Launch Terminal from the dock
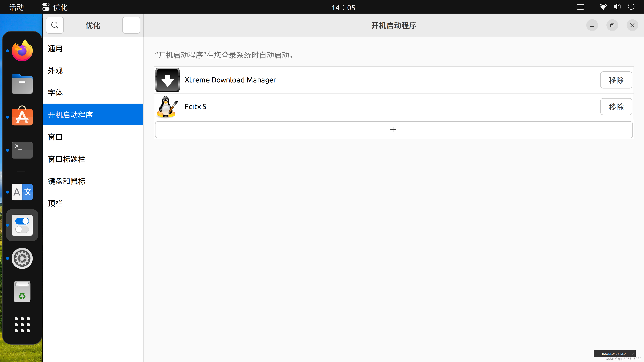The height and width of the screenshot is (362, 644). coord(22,150)
